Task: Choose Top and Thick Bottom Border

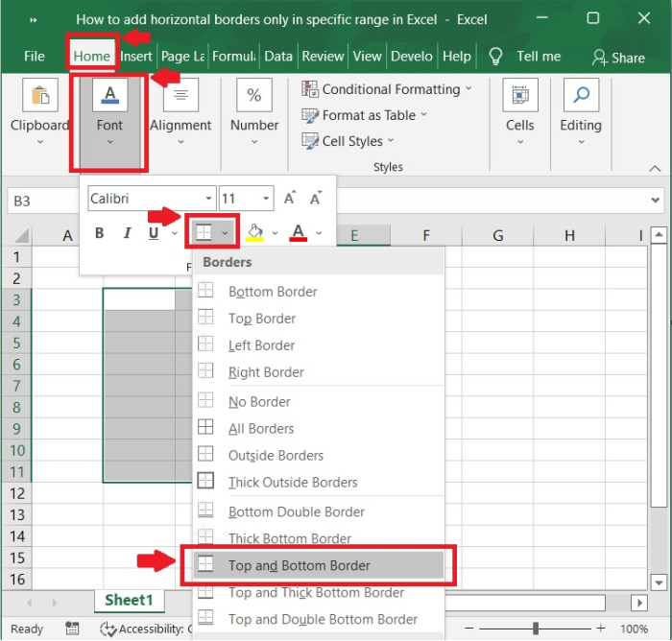Action: (319, 592)
